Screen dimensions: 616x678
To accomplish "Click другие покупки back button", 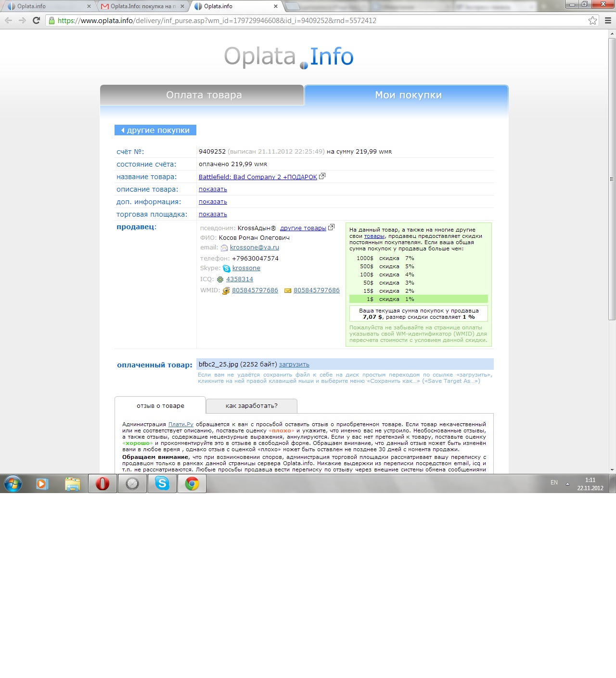I will pyautogui.click(x=155, y=130).
